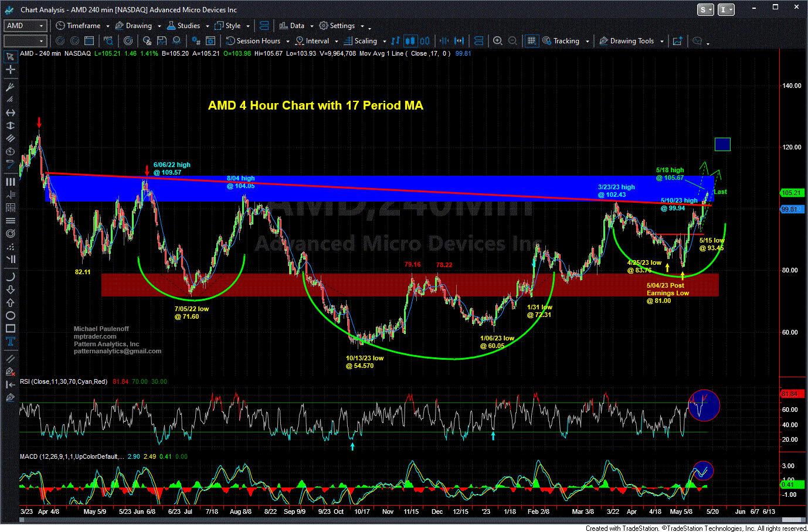Select the crosshair drawing tool
The image size is (808, 532).
tap(10, 70)
